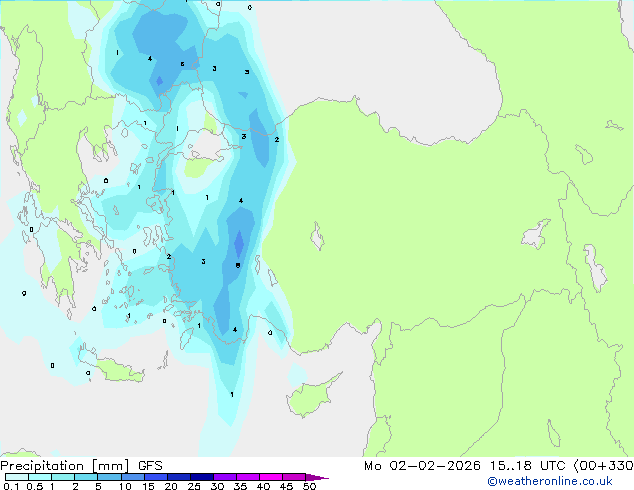The image size is (634, 490).
Task: Pick the 10–15 mm legend color swatch
Action: tap(132, 477)
